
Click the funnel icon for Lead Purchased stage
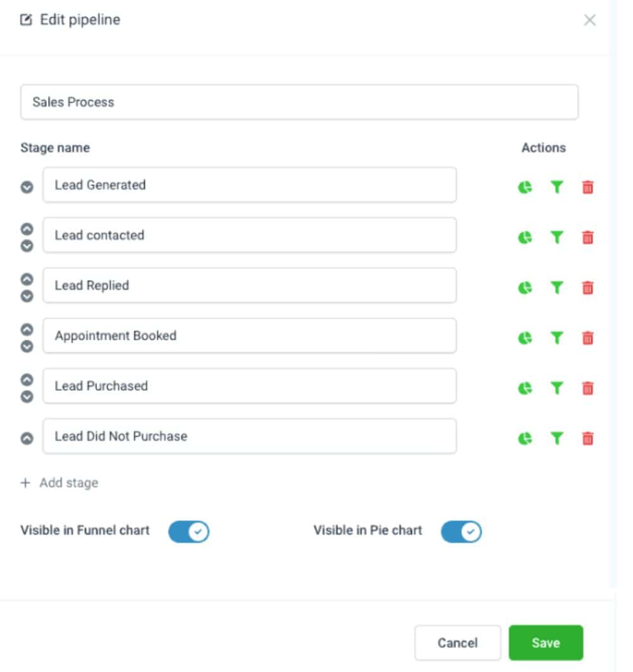pos(556,388)
